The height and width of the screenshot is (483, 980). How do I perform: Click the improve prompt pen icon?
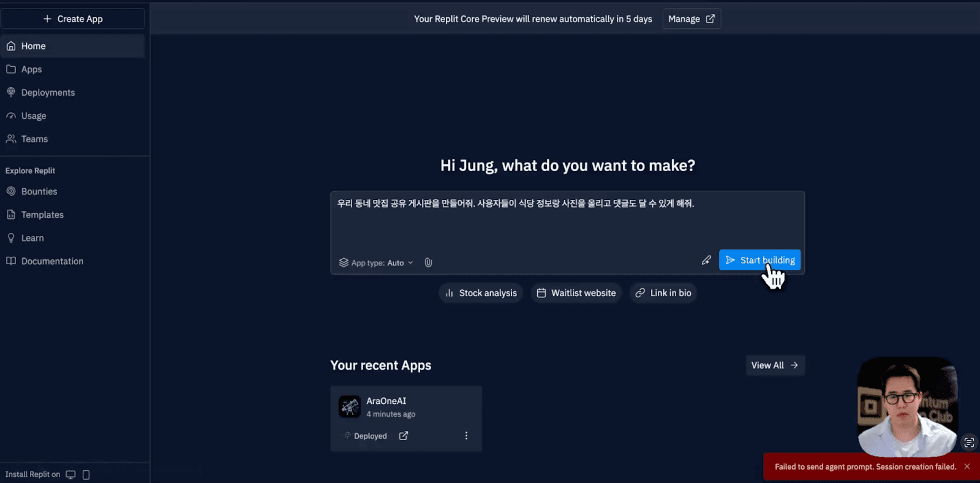[706, 261]
